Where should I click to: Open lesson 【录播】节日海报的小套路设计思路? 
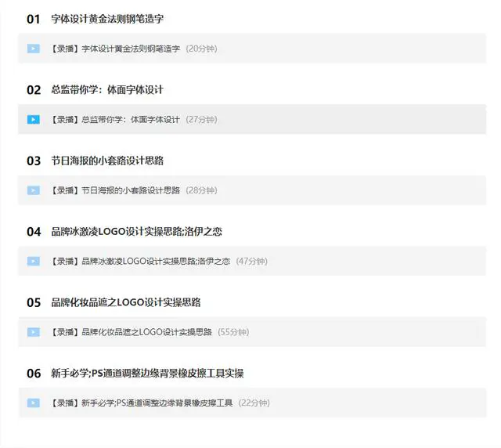[x=252, y=190]
